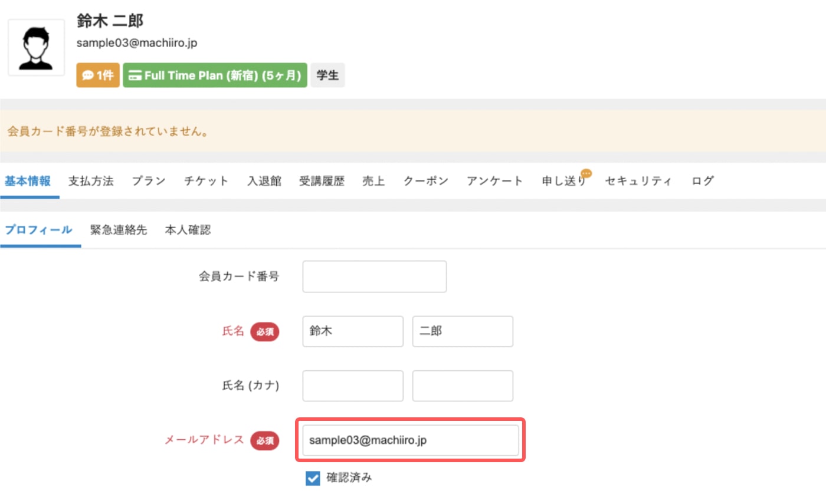This screenshot has width=826, height=504.
Task: Click the orange notification bubble on 申し送り
Action: 586,173
